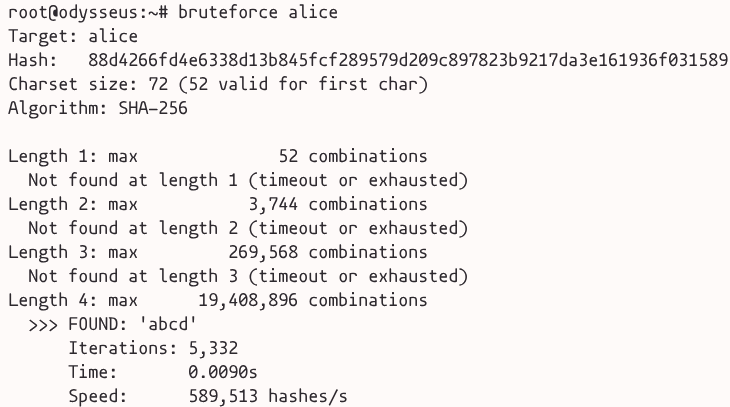This screenshot has height=407, width=730.
Task: Click the '589,513 hashes/s' speed value
Action: 267,397
